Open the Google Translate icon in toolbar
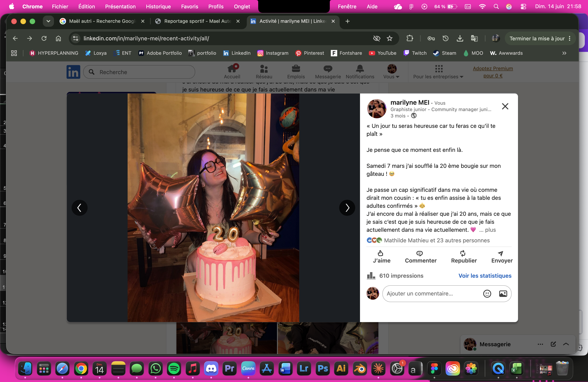 point(474,39)
